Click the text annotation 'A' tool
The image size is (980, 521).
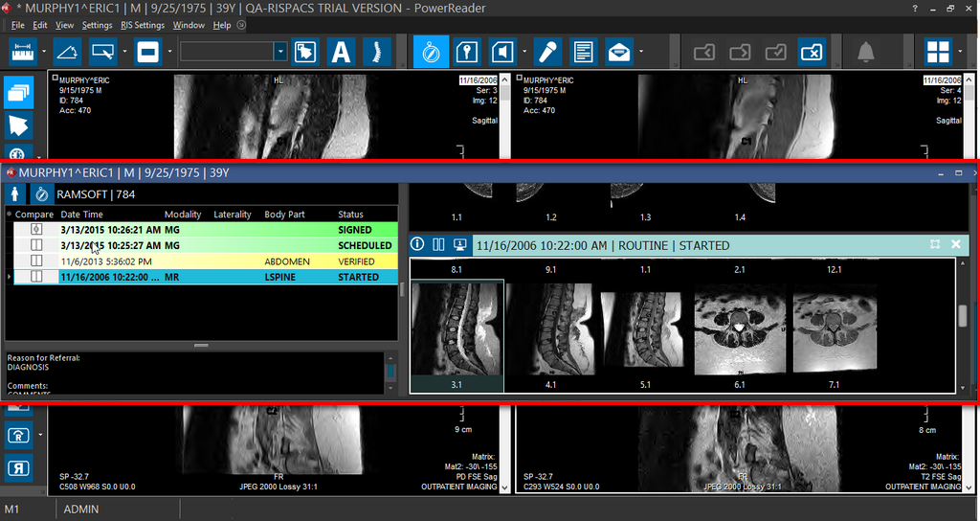click(341, 51)
